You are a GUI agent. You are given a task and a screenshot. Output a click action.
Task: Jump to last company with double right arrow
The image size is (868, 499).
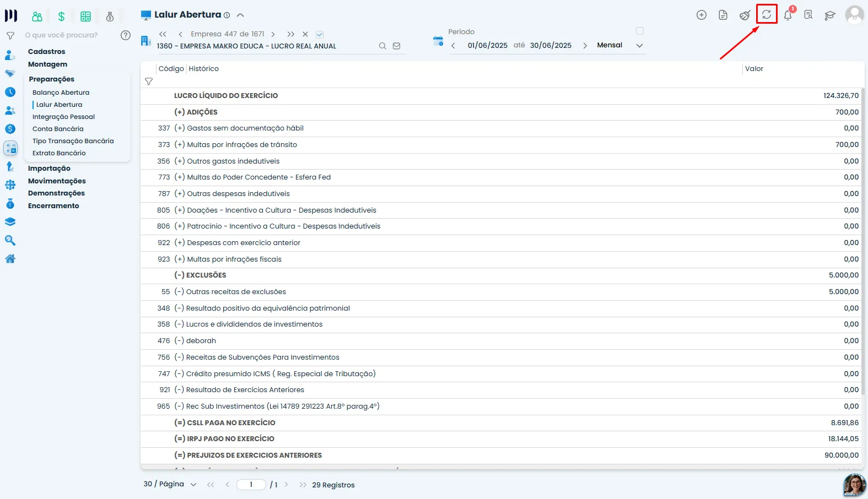(291, 34)
